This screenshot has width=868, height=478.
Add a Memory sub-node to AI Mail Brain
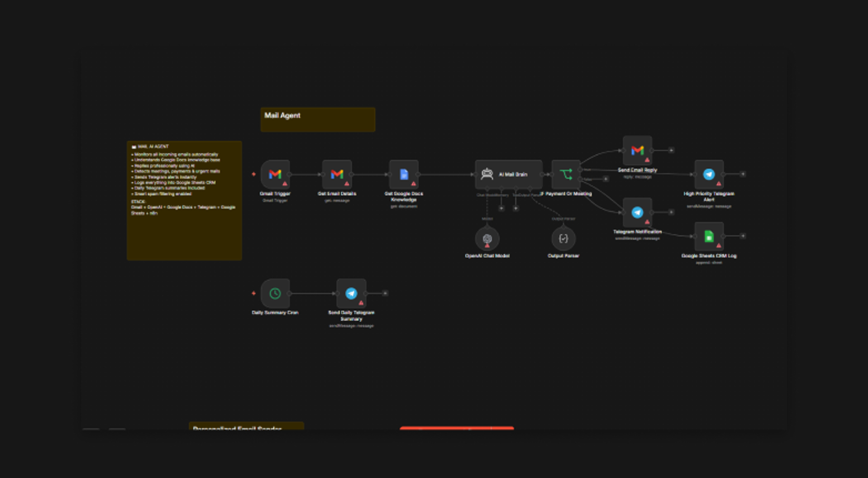coord(501,208)
